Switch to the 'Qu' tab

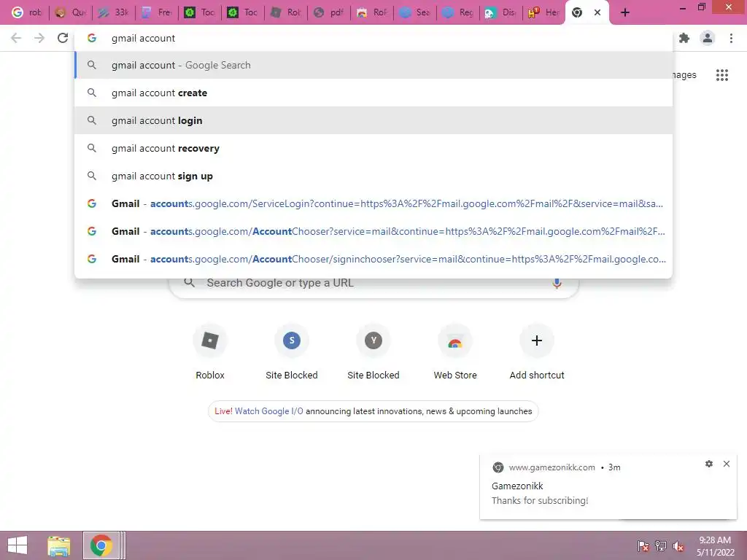(x=70, y=12)
